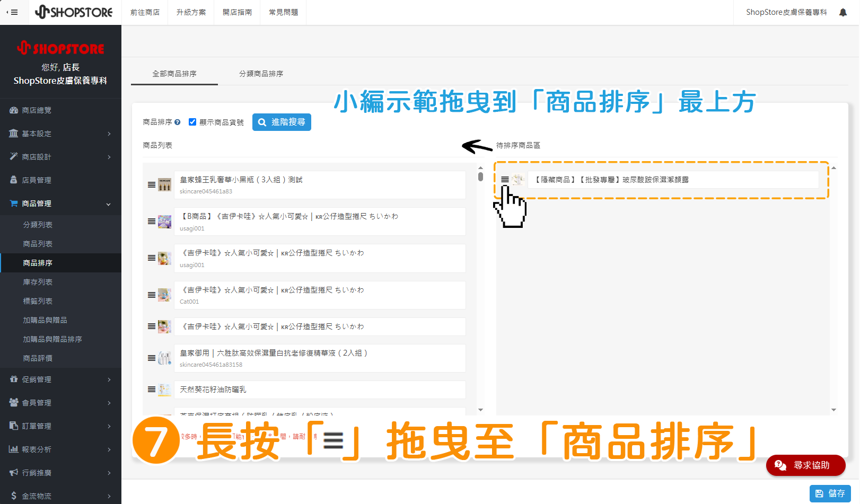This screenshot has height=504, width=860.
Task: Open 常見問題 in top navigation
Action: pyautogui.click(x=283, y=12)
